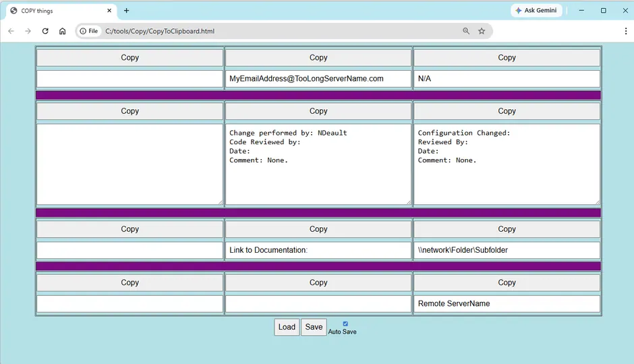Copy the \\network\Folder\Subfolder path

point(507,229)
